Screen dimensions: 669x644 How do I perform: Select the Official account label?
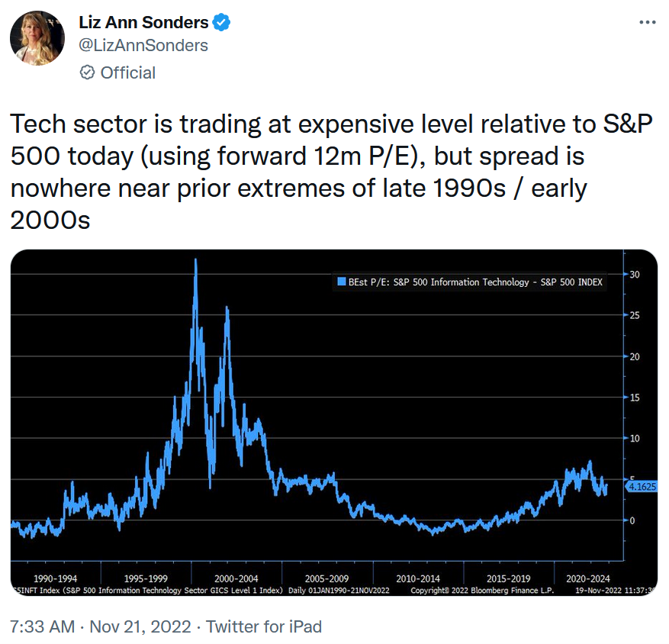click(127, 72)
